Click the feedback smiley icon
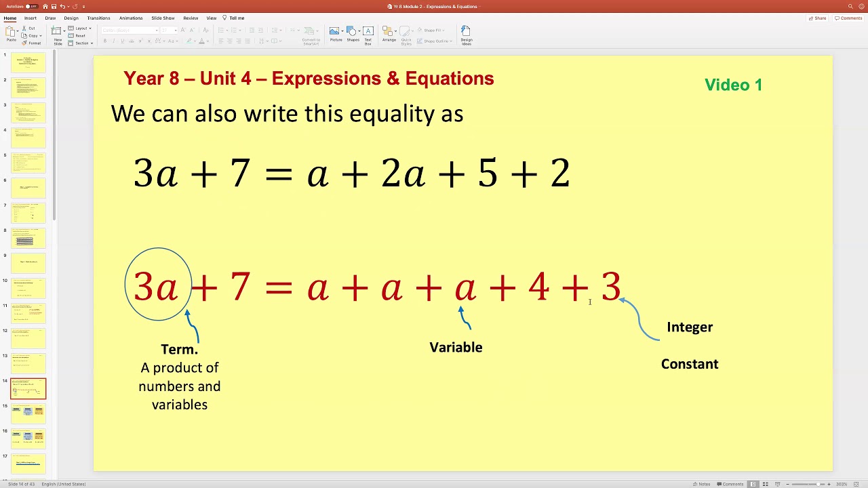This screenshot has width=868, height=488. tap(860, 6)
